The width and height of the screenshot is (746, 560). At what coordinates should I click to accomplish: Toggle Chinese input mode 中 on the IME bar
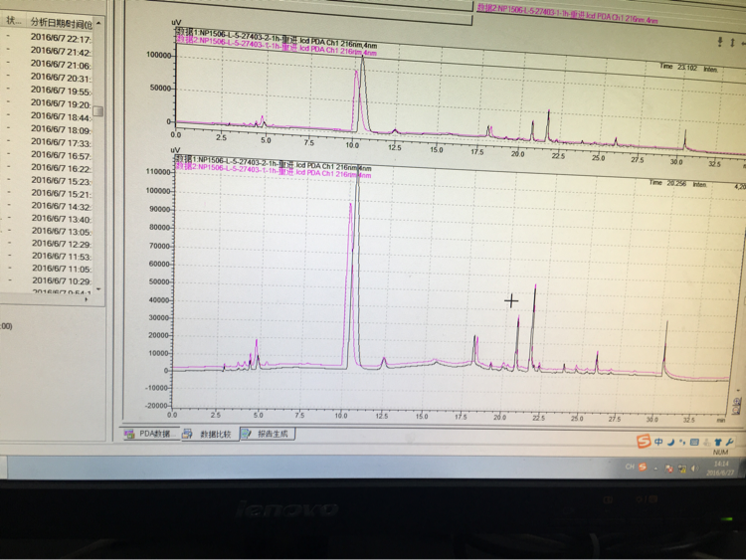658,442
